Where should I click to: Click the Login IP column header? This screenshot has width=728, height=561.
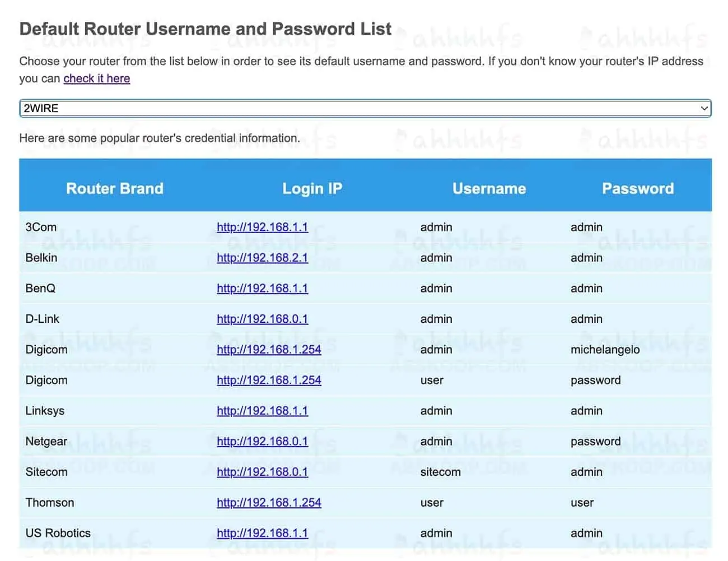[312, 188]
